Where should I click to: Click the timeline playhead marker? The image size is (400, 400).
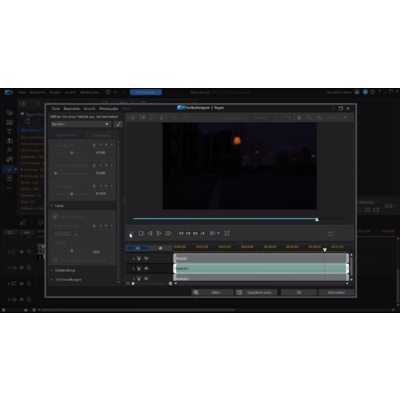point(325,249)
